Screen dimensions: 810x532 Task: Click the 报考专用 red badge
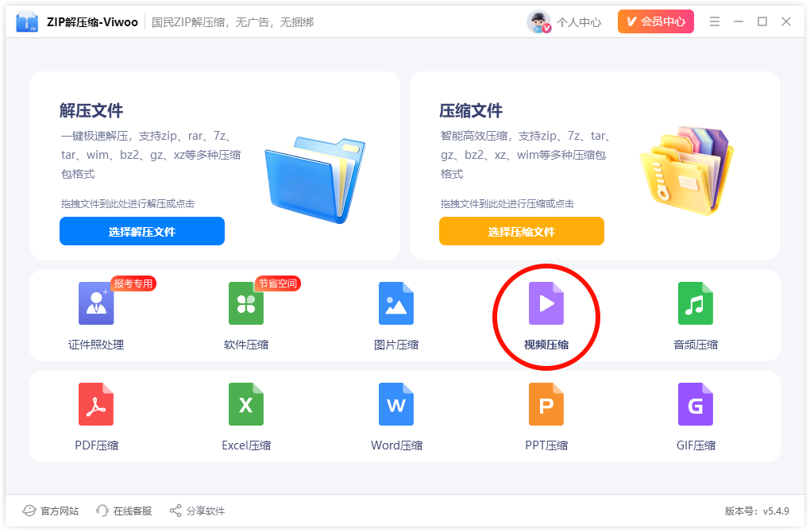pyautogui.click(x=133, y=283)
